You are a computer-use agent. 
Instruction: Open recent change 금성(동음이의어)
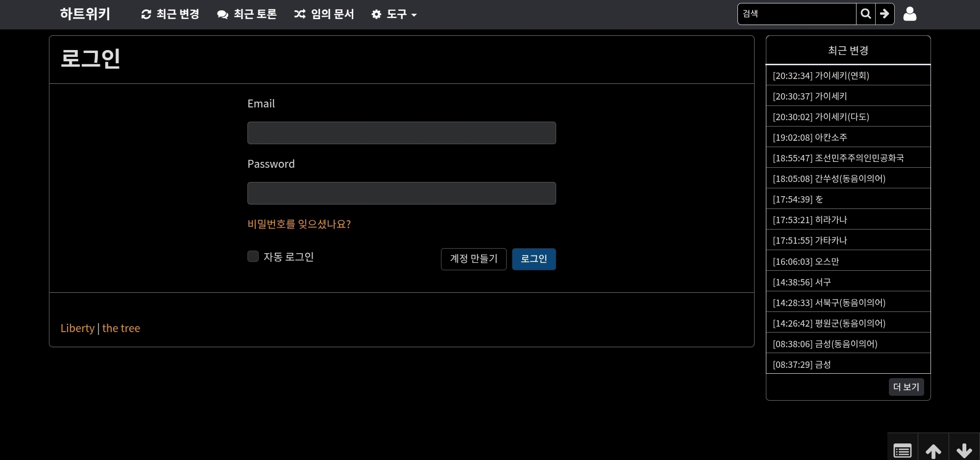[x=848, y=344]
